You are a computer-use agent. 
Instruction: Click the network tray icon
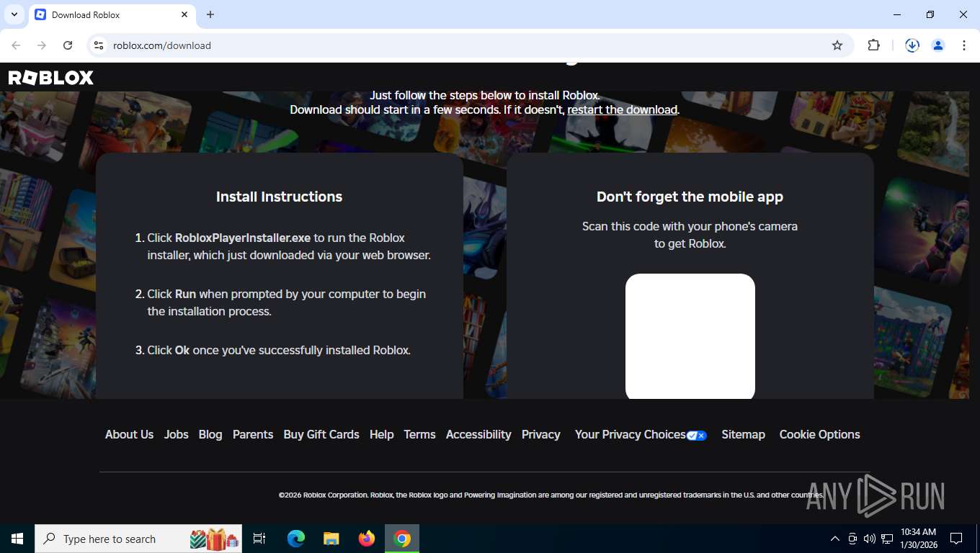point(887,539)
